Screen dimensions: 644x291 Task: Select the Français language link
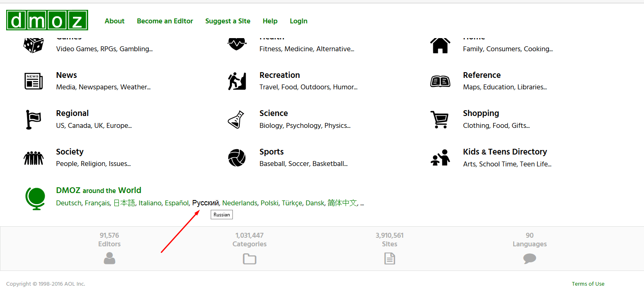click(x=97, y=203)
